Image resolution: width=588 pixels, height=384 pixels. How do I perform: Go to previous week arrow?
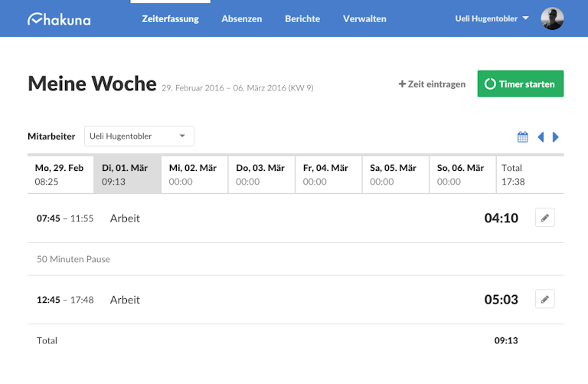coord(541,137)
